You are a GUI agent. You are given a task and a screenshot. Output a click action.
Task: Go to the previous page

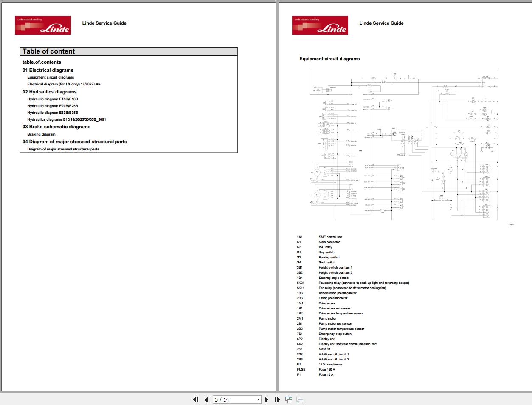[x=206, y=399]
